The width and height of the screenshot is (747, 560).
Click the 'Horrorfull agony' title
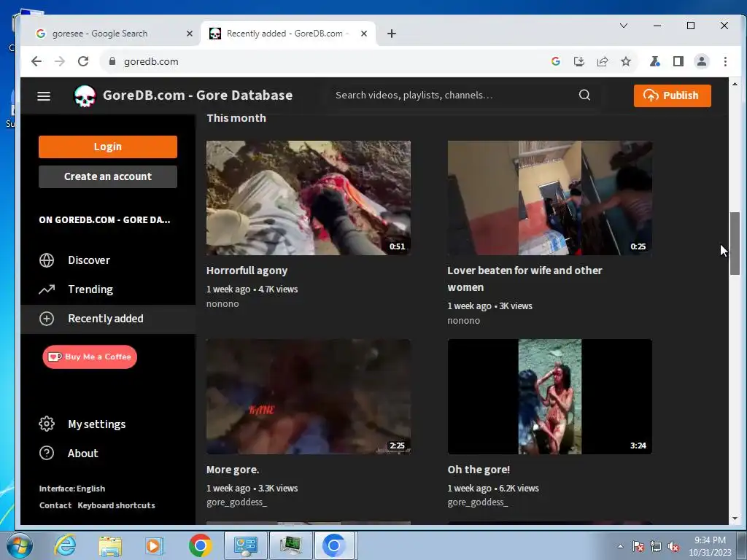pyautogui.click(x=247, y=271)
